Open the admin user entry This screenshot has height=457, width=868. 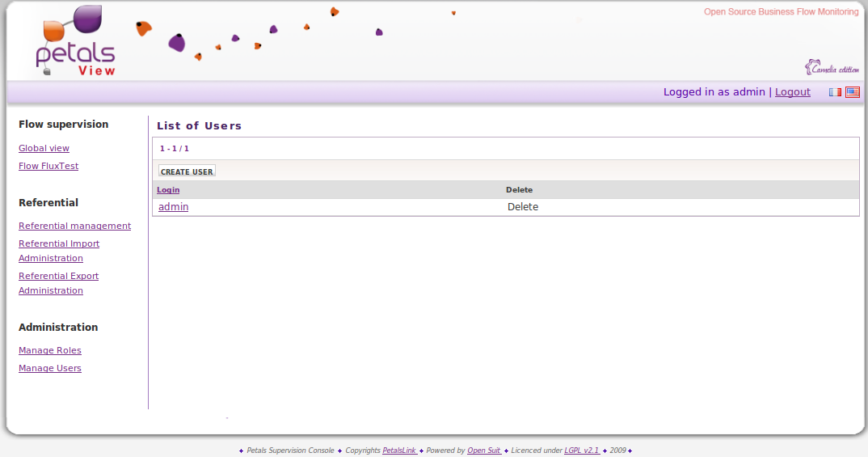(173, 207)
